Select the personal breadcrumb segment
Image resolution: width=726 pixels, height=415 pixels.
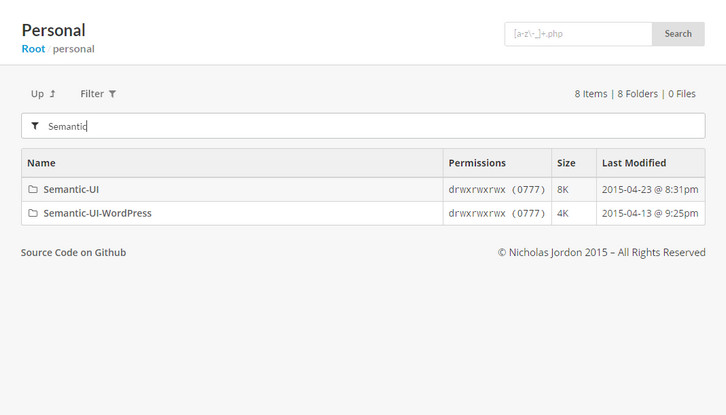pos(74,48)
